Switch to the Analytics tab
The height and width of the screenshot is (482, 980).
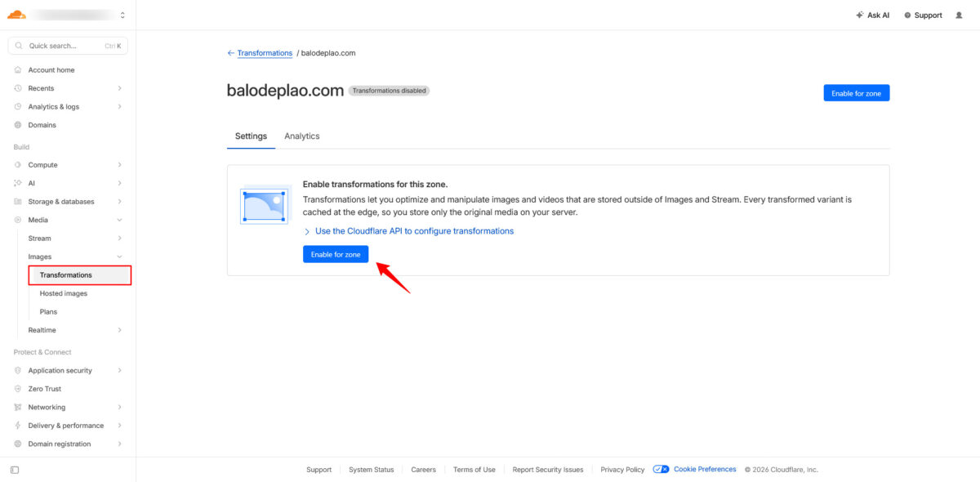301,136
